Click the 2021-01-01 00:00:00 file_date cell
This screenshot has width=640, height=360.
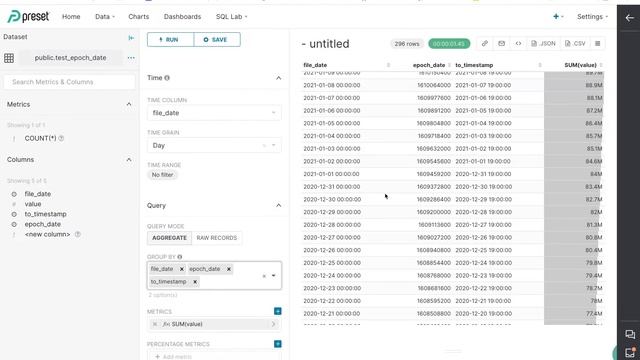(x=331, y=174)
